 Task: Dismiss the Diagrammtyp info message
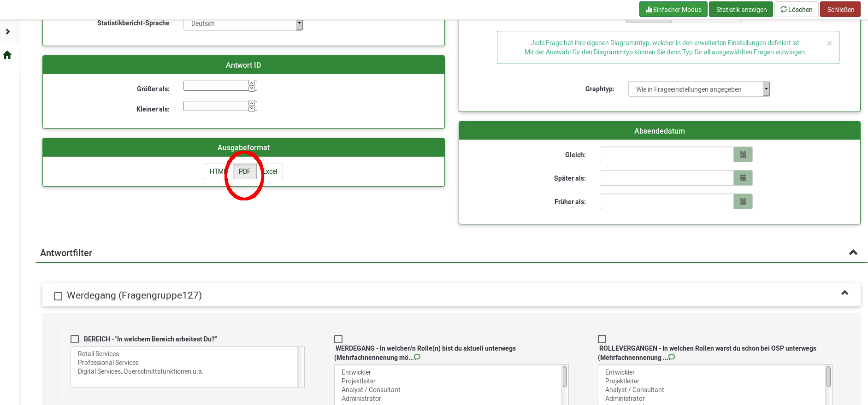tap(829, 43)
